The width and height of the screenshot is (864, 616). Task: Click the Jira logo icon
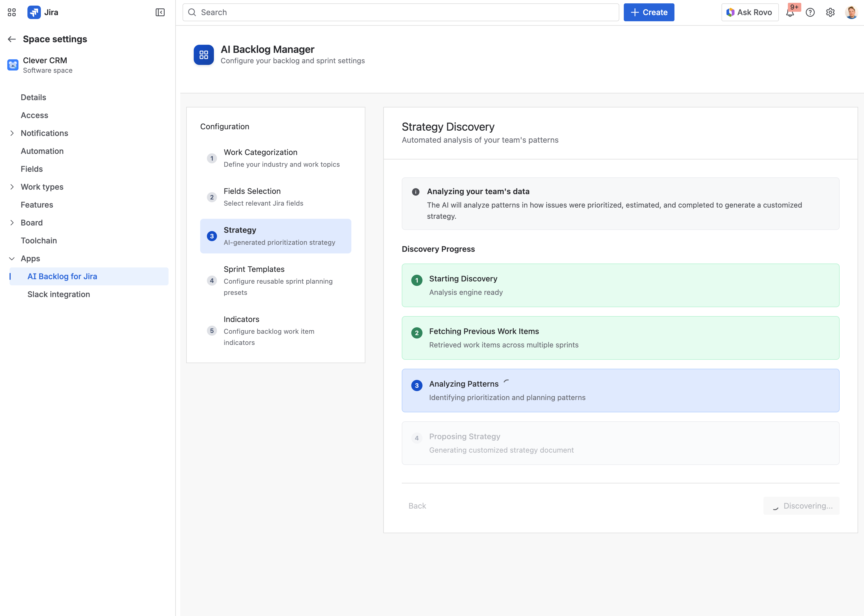pyautogui.click(x=34, y=12)
